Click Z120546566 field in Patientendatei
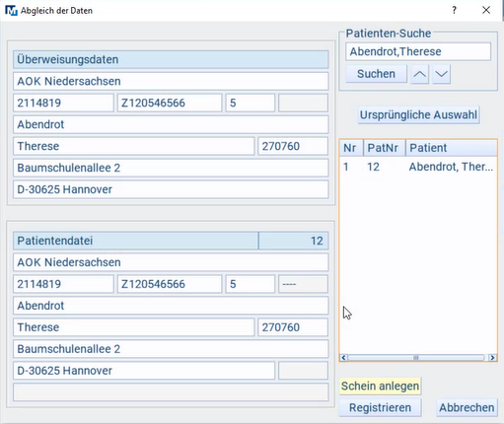Viewport: 504px width, 424px height. pyautogui.click(x=170, y=284)
